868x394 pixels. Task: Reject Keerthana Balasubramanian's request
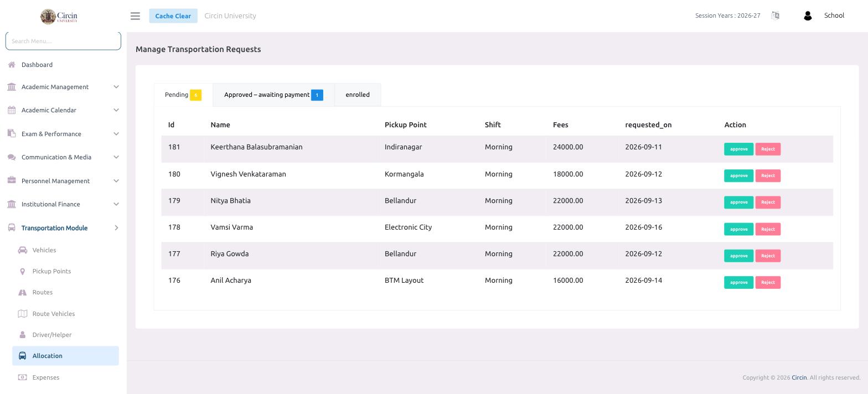pos(768,149)
